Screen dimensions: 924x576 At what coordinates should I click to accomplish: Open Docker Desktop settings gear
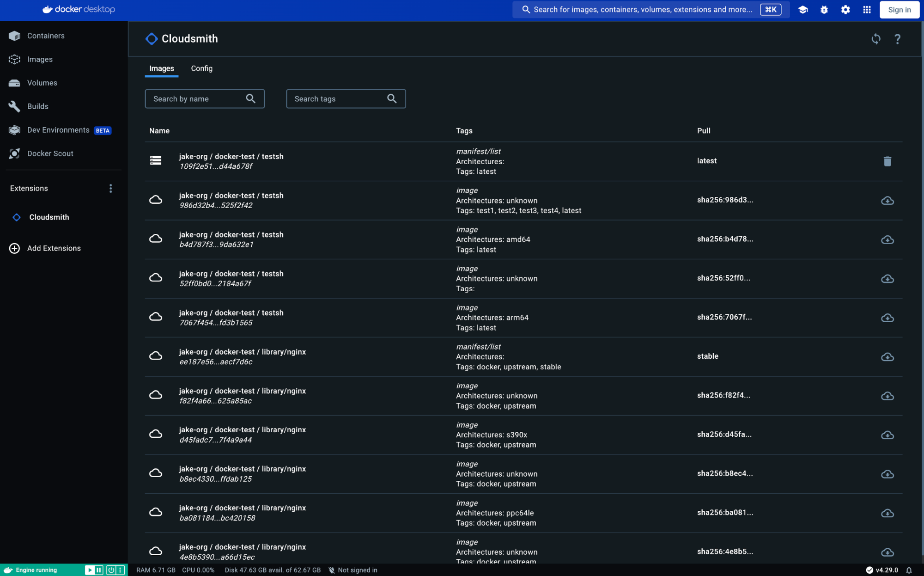pyautogui.click(x=845, y=10)
